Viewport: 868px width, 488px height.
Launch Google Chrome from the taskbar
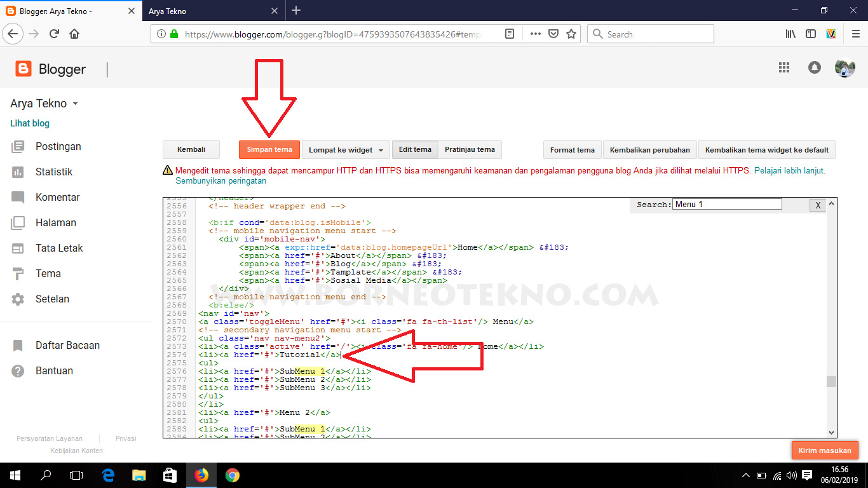pyautogui.click(x=232, y=475)
